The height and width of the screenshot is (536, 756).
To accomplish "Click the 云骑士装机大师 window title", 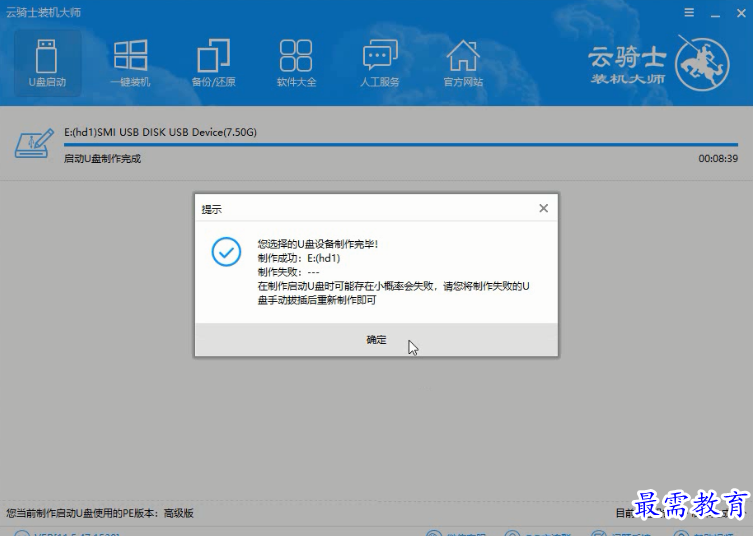I will [43, 13].
